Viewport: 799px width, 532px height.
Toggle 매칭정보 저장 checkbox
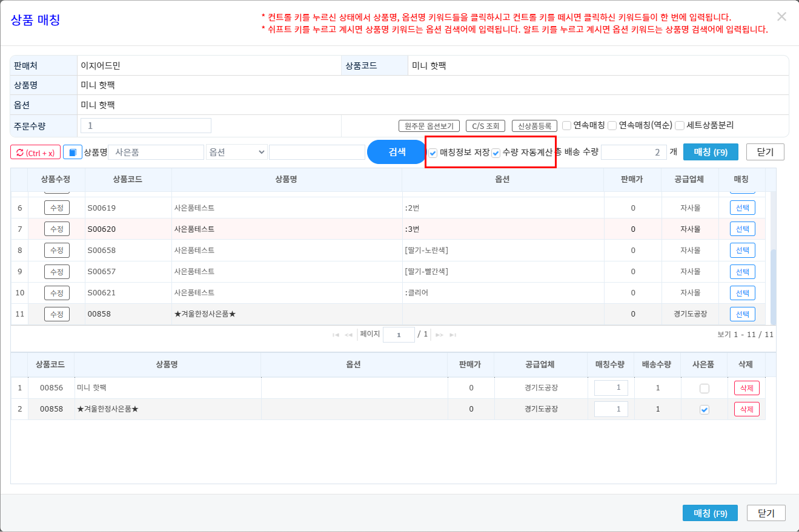(433, 153)
